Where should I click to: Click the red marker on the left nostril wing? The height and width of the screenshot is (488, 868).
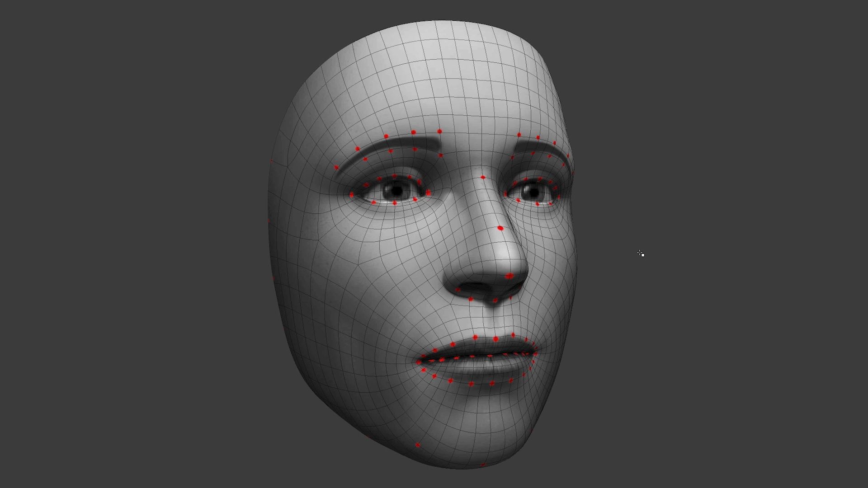458,290
